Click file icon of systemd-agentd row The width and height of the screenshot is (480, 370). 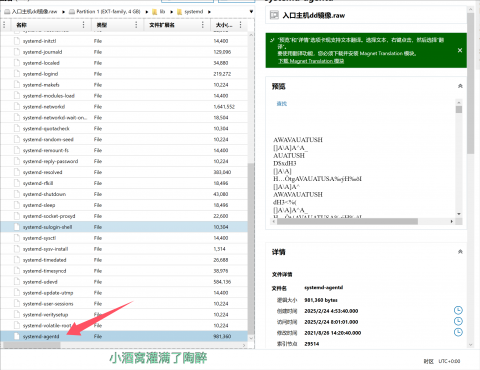[x=17, y=336]
